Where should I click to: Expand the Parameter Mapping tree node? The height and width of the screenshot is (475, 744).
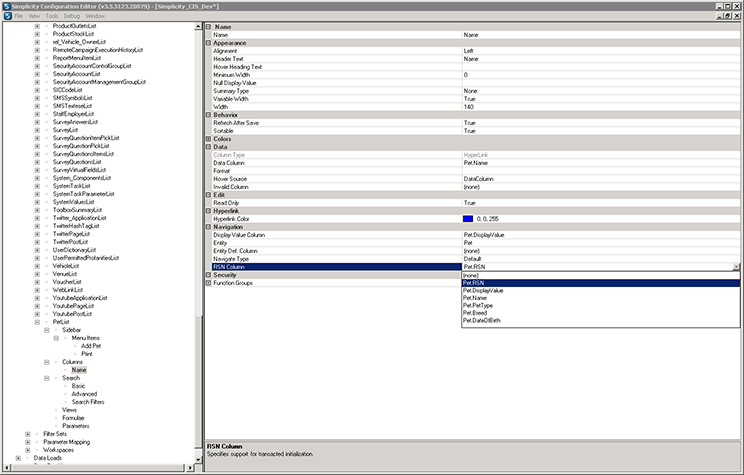[28, 442]
